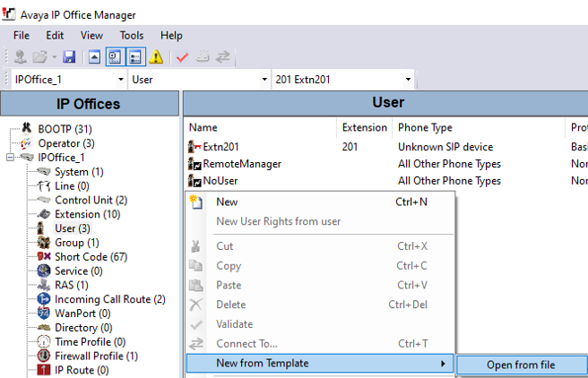
Task: Click the Extension phone icon in tree
Action: pos(44,214)
